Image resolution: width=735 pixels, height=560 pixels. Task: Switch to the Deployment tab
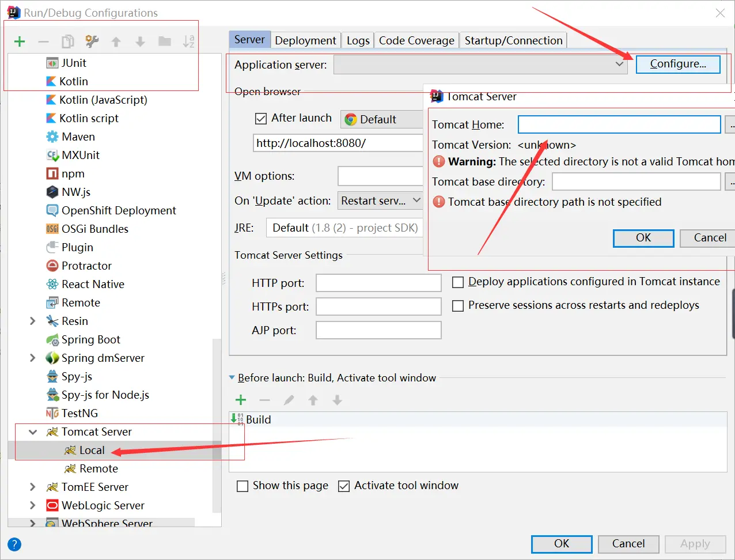pos(305,40)
